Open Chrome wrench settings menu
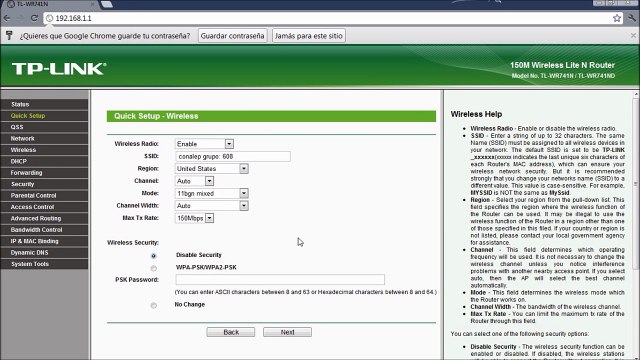The height and width of the screenshot is (360, 640). pyautogui.click(x=632, y=18)
